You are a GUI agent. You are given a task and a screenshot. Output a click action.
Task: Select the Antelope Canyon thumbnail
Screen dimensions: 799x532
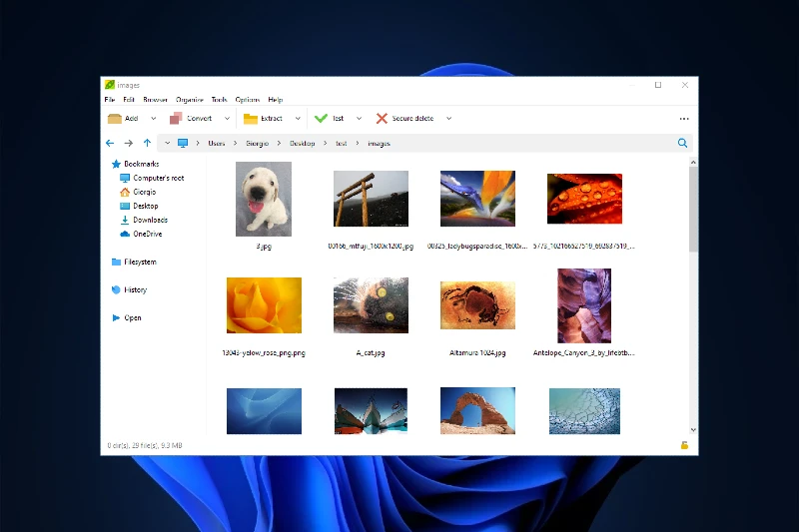coord(584,305)
